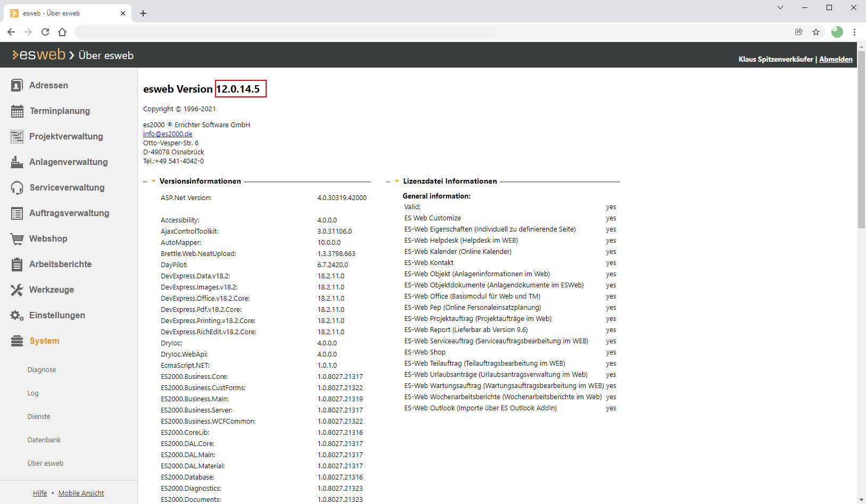Click the System stack icon
This screenshot has width=866, height=504.
(17, 341)
